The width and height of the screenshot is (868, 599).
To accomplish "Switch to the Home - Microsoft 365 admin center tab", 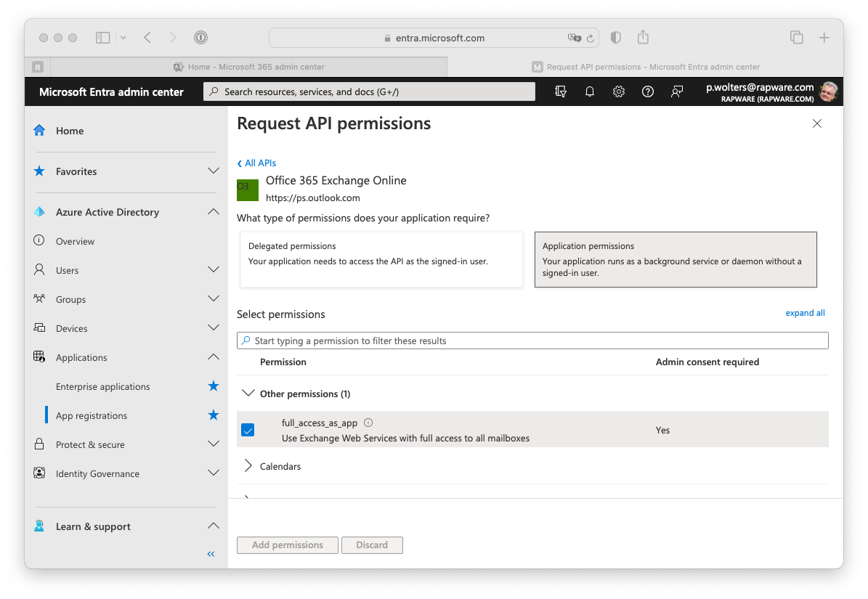I will pyautogui.click(x=249, y=67).
